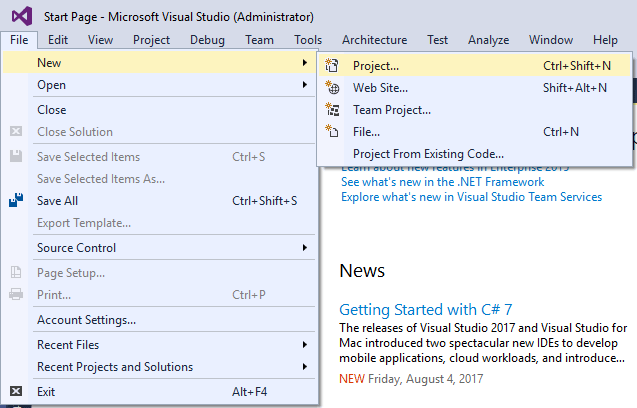Open See what's new in .NET Framework link
The height and width of the screenshot is (408, 637).
[x=442, y=182]
